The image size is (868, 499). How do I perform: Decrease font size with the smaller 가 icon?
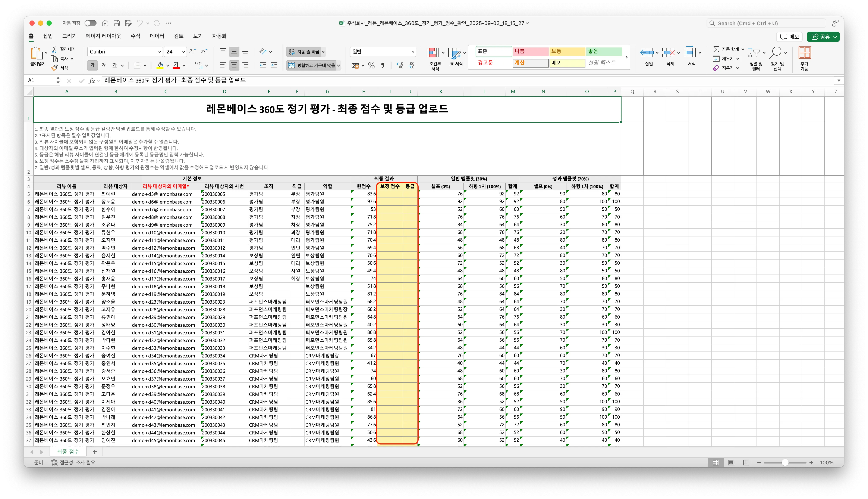204,51
